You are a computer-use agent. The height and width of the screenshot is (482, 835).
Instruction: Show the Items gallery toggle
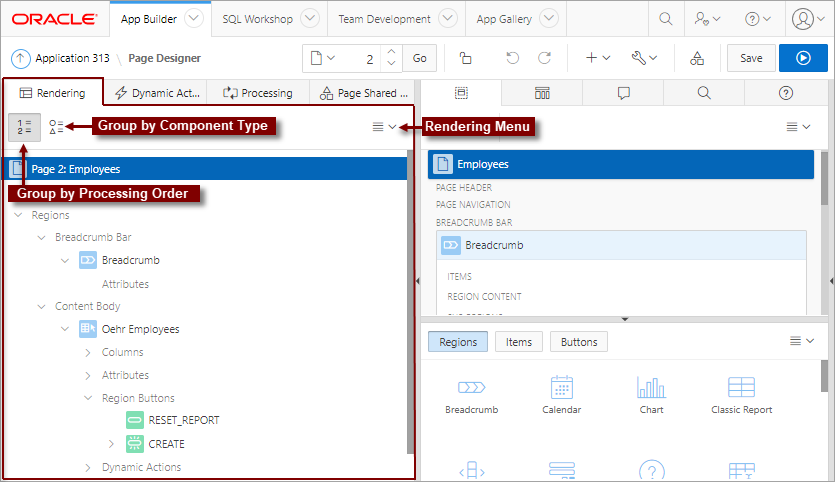(x=519, y=342)
